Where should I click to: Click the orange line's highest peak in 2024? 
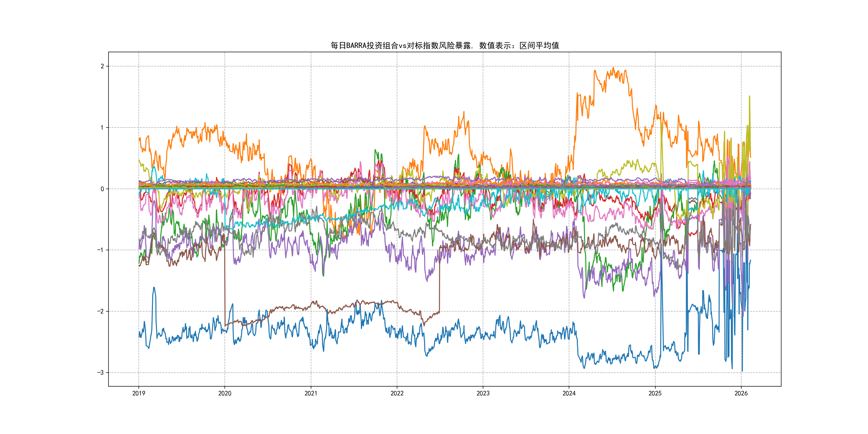pyautogui.click(x=613, y=68)
